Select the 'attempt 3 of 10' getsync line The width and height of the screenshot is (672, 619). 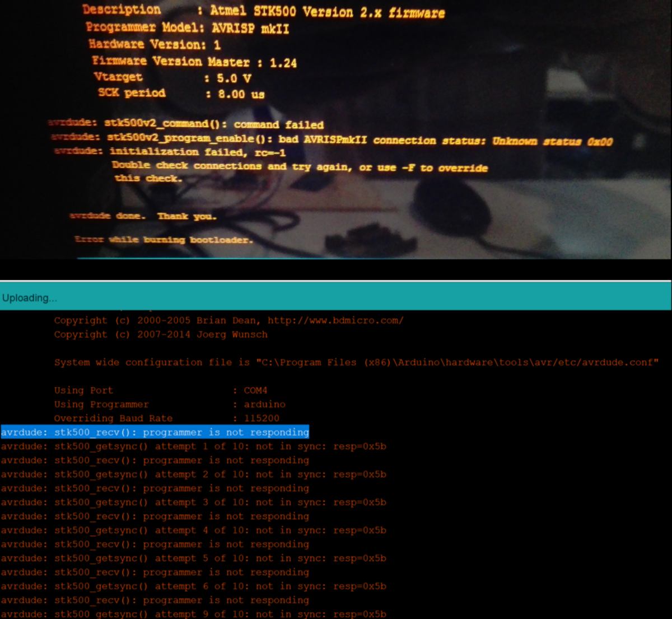(194, 502)
